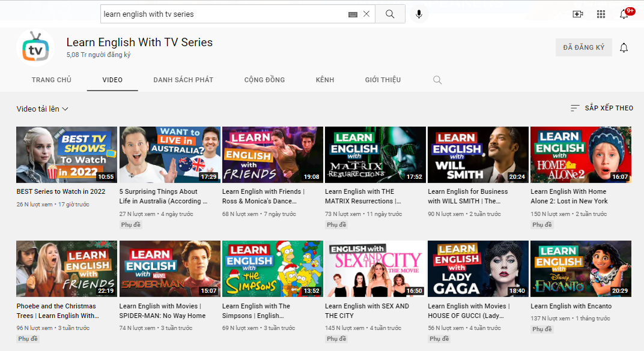Search within channel using magnifier icon
Image resolution: width=644 pixels, height=351 pixels.
[437, 80]
